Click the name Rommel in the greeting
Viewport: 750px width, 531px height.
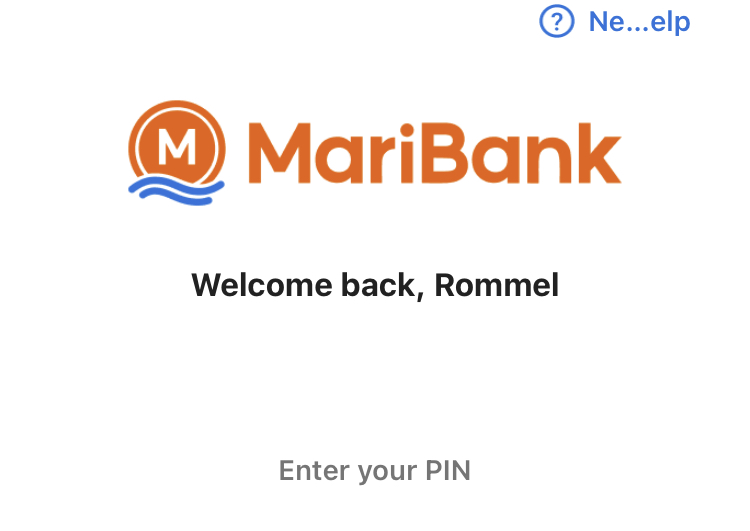click(x=496, y=285)
